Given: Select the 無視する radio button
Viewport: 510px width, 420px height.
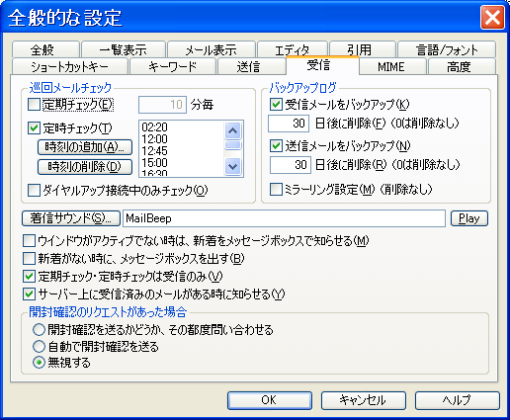Looking at the screenshot, I should (x=39, y=363).
